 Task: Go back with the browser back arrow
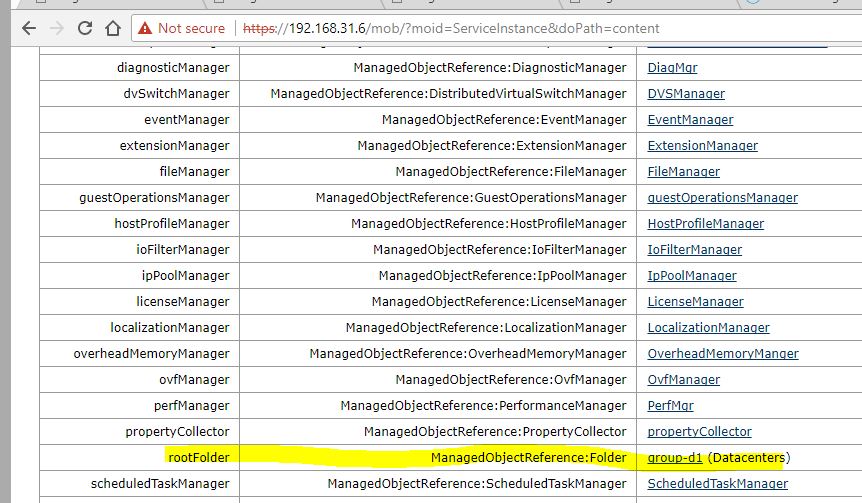(x=29, y=28)
